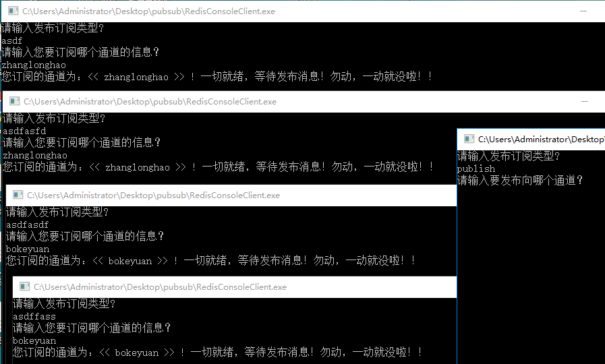Screen dimensions: 605x364
Task: Click the publish console window's title icon
Action: click(x=469, y=139)
